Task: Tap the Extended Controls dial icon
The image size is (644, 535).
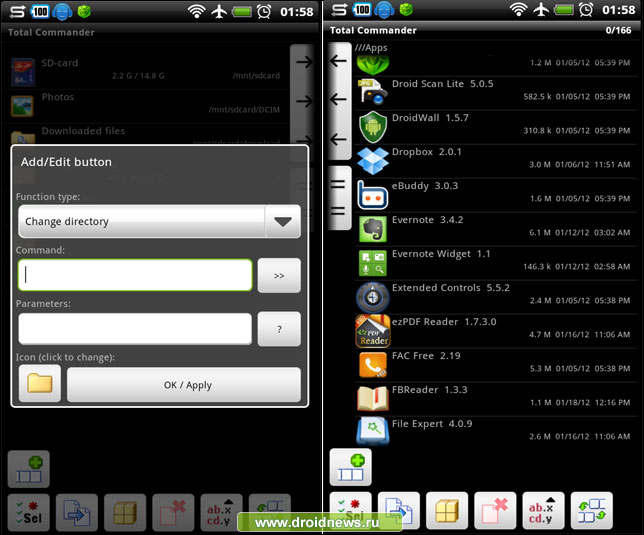Action: (x=373, y=297)
